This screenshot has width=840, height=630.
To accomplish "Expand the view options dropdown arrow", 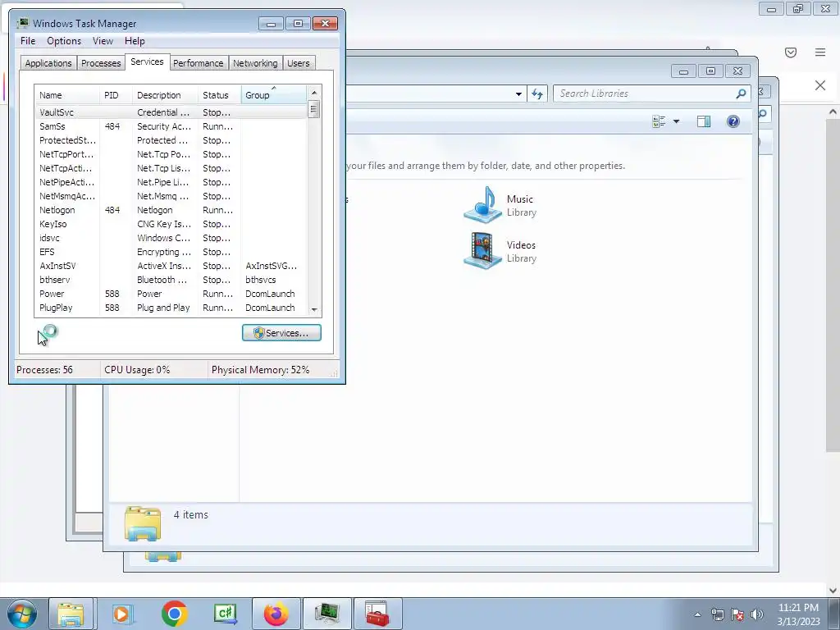I will (x=676, y=121).
